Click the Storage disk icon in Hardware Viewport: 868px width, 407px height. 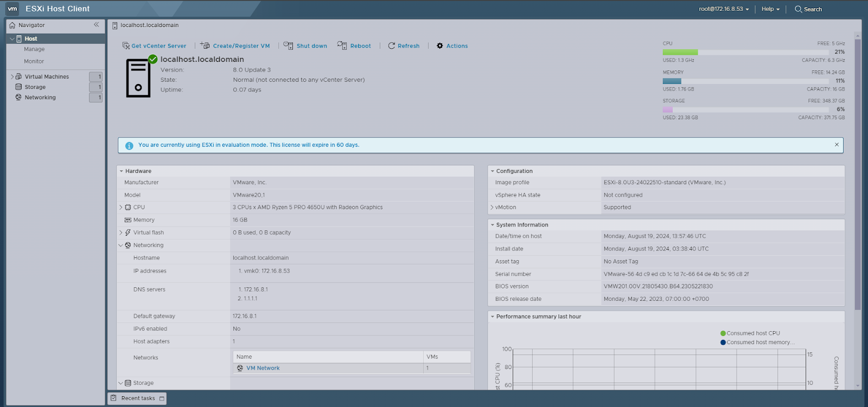coord(128,383)
